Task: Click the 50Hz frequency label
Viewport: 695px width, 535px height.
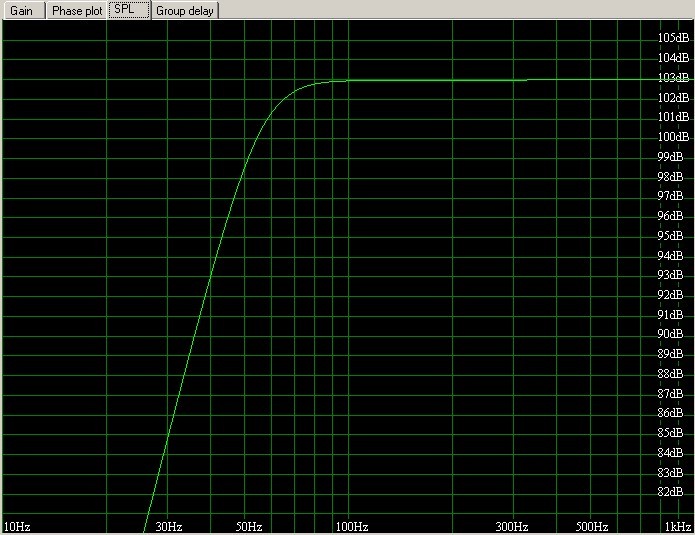Action: [x=249, y=527]
